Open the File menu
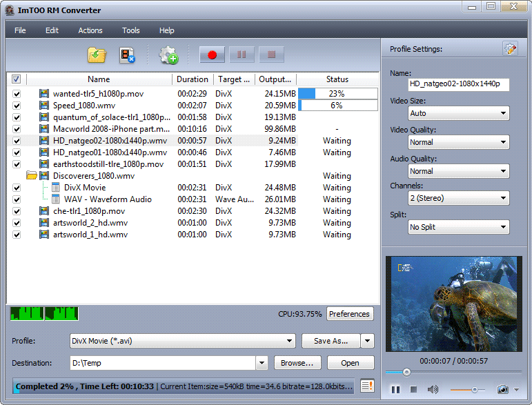The width and height of the screenshot is (532, 405). (x=20, y=30)
